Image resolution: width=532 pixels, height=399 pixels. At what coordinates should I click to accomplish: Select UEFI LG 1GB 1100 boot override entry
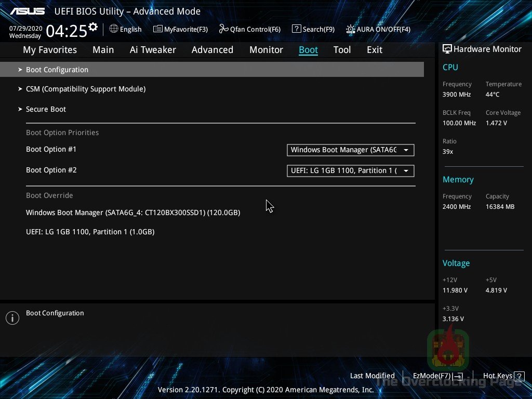pos(90,232)
